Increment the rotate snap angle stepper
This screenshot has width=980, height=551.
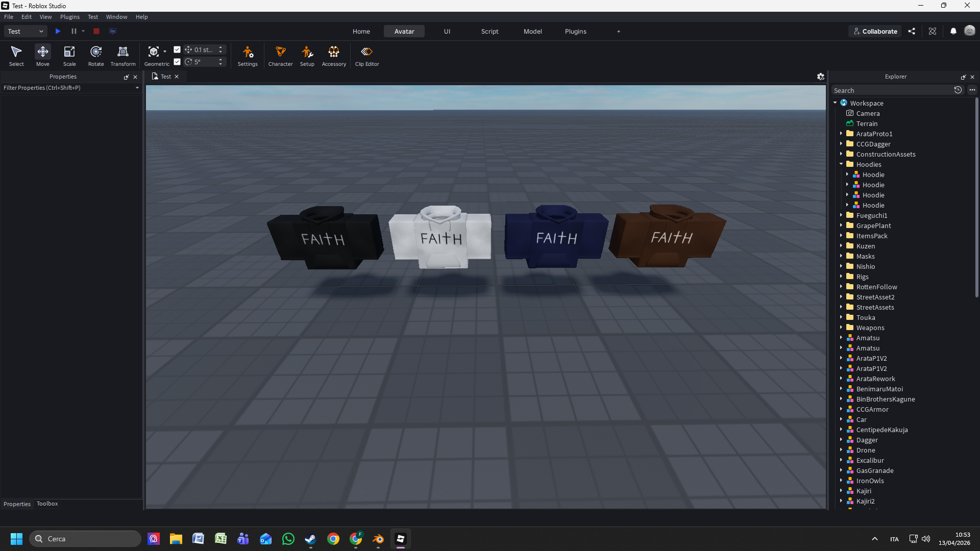click(x=220, y=59)
